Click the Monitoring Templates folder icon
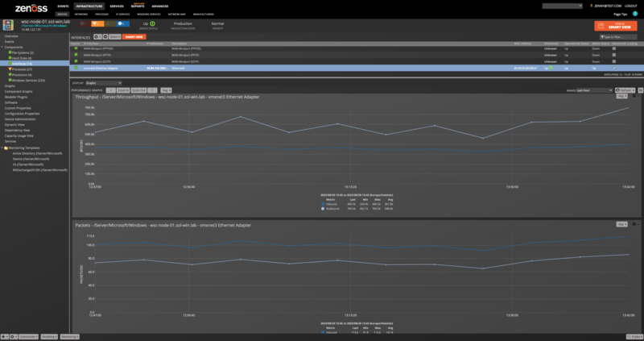The width and height of the screenshot is (644, 341). (x=6, y=148)
